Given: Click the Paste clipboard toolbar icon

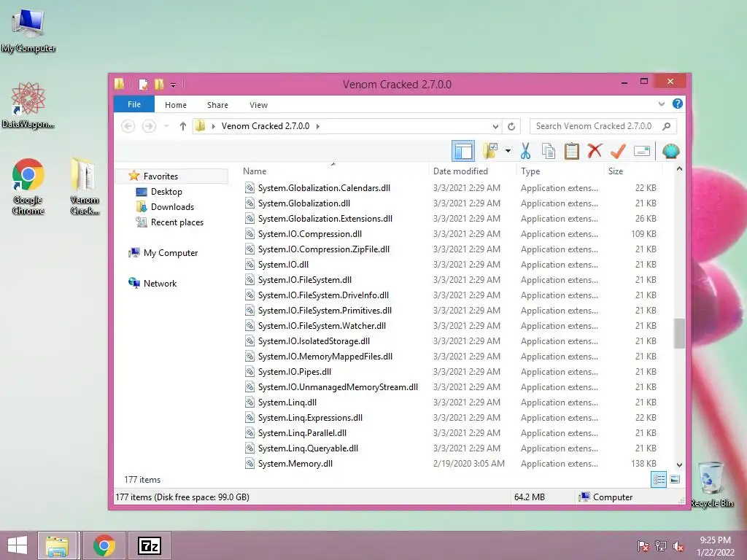Looking at the screenshot, I should [572, 151].
